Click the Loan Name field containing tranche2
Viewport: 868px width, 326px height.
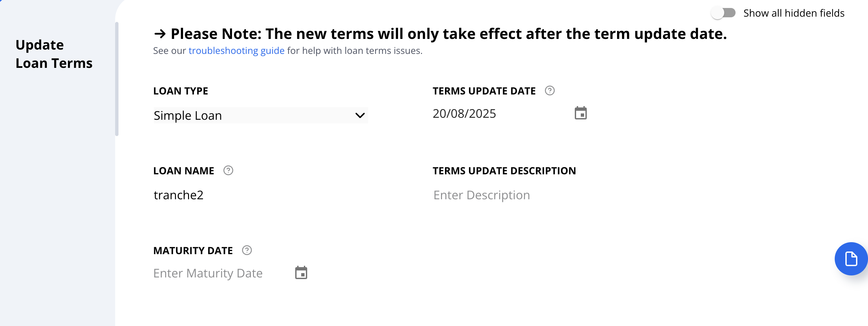tap(260, 195)
